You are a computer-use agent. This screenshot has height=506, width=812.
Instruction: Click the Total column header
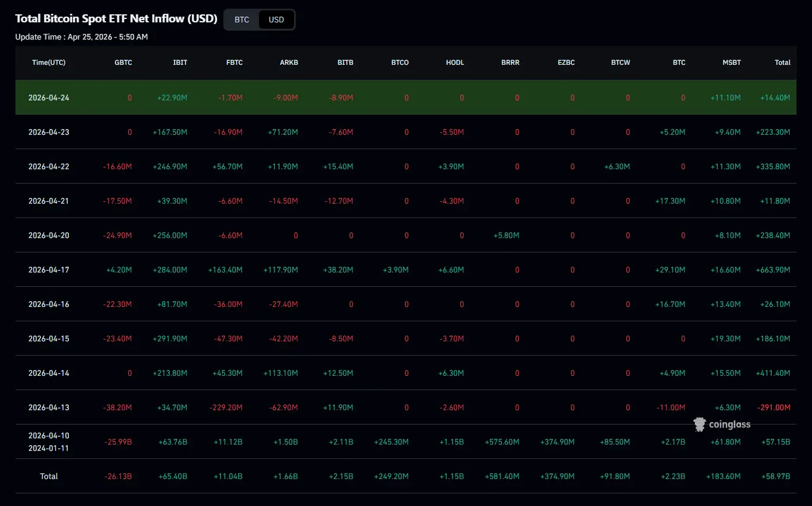point(783,63)
